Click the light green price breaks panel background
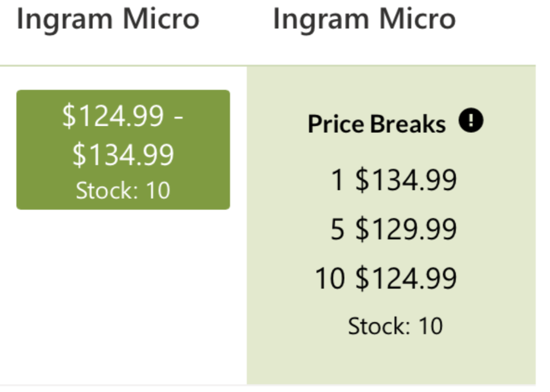 coord(391,361)
